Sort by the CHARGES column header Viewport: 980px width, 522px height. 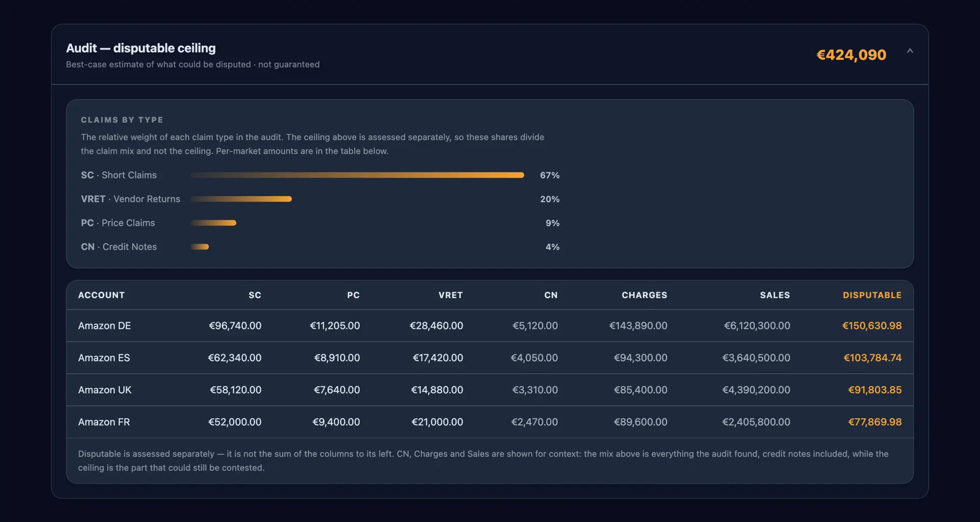(644, 295)
